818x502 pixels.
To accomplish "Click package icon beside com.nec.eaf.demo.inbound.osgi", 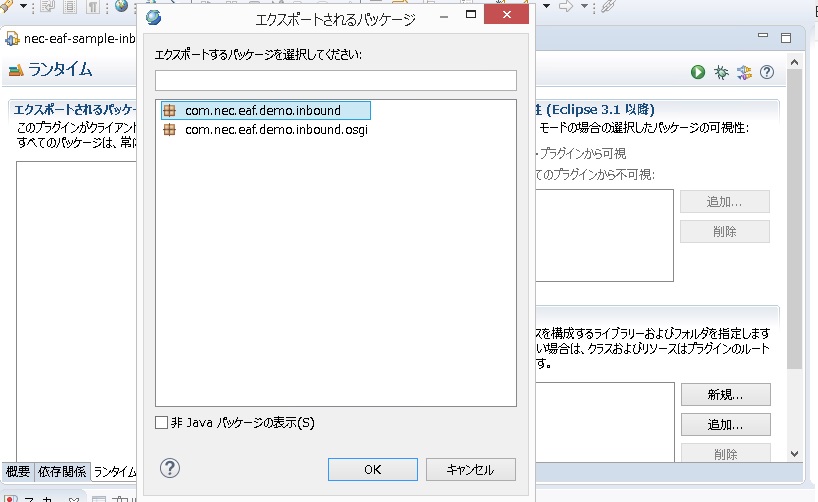I will [170, 129].
